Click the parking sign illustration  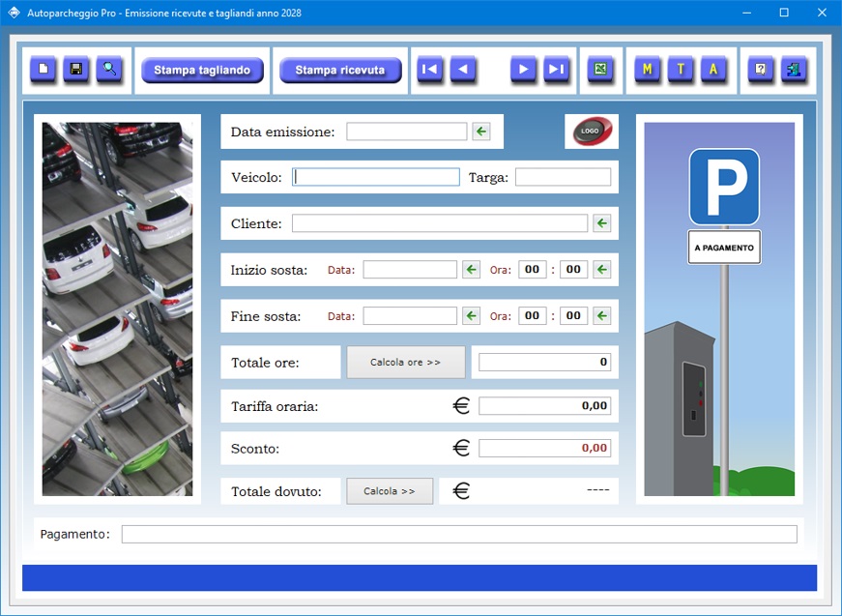(719, 308)
